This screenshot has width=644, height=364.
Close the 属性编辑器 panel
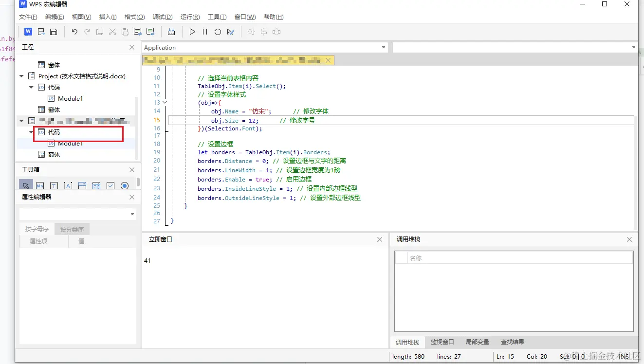click(x=132, y=197)
